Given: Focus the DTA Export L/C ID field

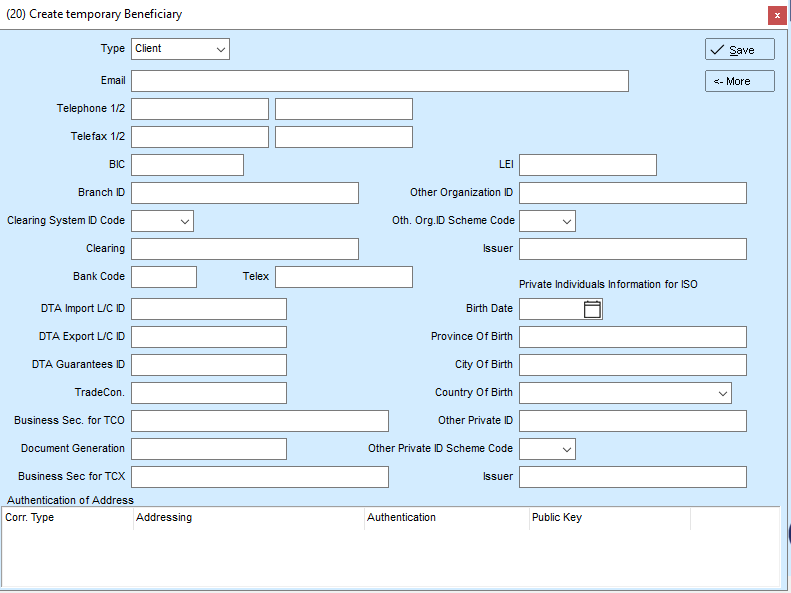Looking at the screenshot, I should coord(209,337).
